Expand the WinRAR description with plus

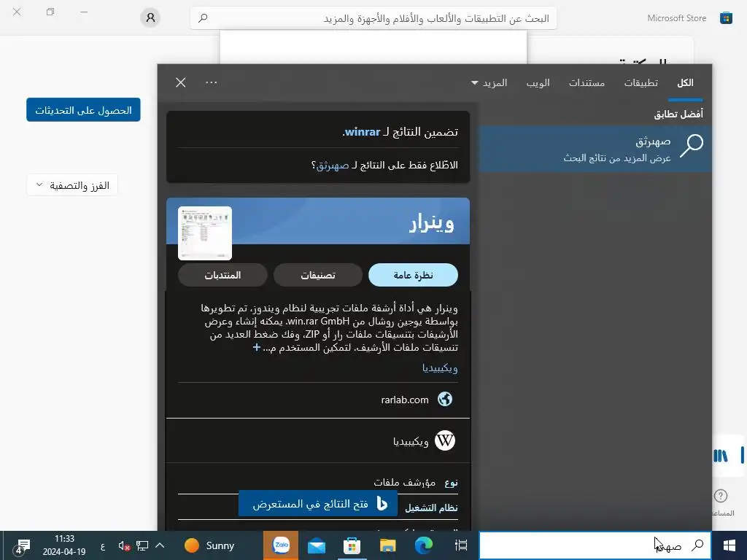(x=256, y=347)
